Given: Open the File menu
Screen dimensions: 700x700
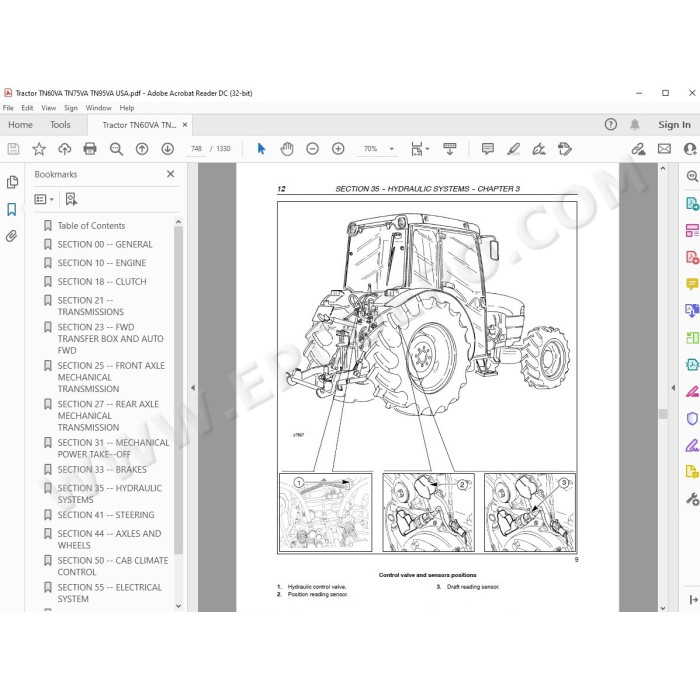Looking at the screenshot, I should [8, 108].
